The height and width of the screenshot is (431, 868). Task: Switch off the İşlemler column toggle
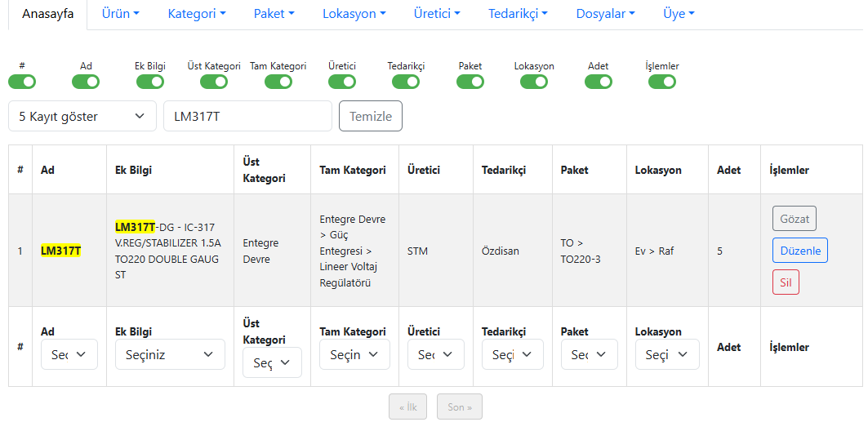pos(662,82)
